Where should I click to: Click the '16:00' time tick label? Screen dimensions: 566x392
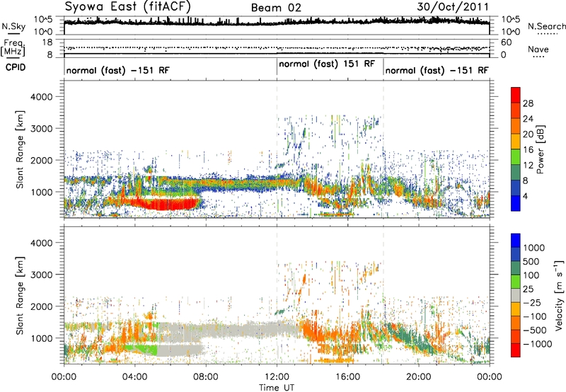coord(347,377)
